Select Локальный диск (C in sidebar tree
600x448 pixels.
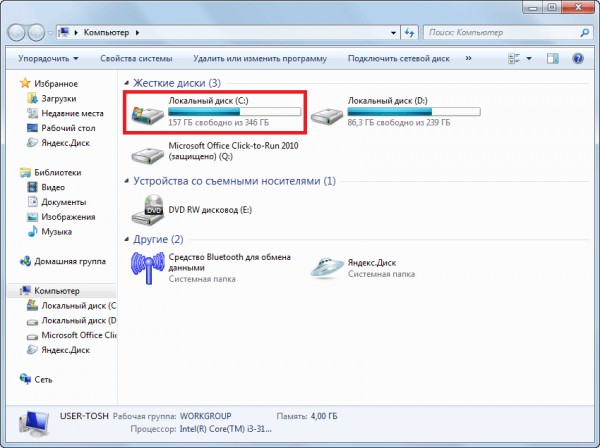tap(71, 306)
